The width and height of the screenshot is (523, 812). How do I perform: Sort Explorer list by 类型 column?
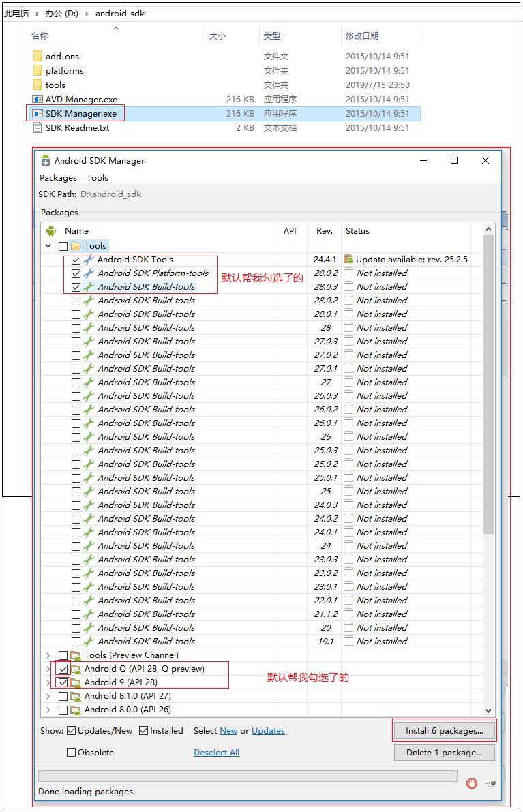[x=272, y=35]
